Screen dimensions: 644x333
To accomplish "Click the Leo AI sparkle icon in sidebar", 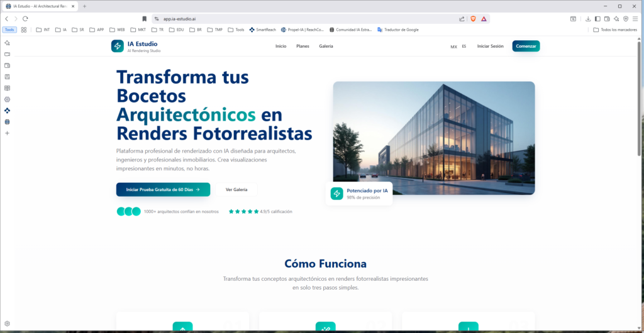I will [x=8, y=43].
